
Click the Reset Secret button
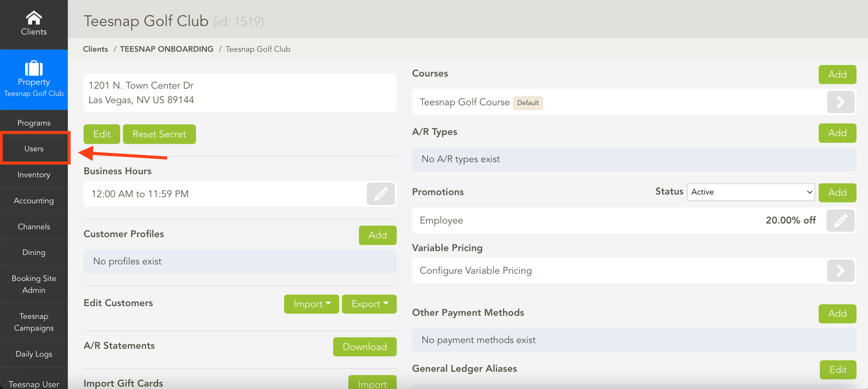pos(159,134)
